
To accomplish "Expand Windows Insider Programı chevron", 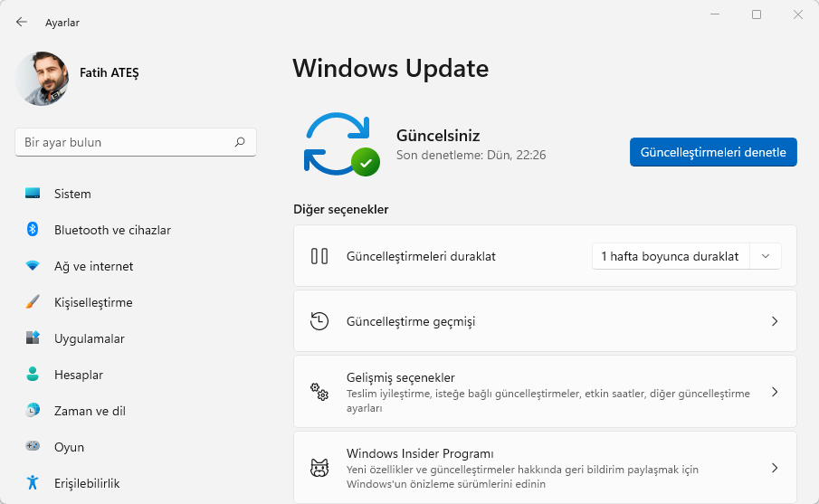I will [775, 468].
